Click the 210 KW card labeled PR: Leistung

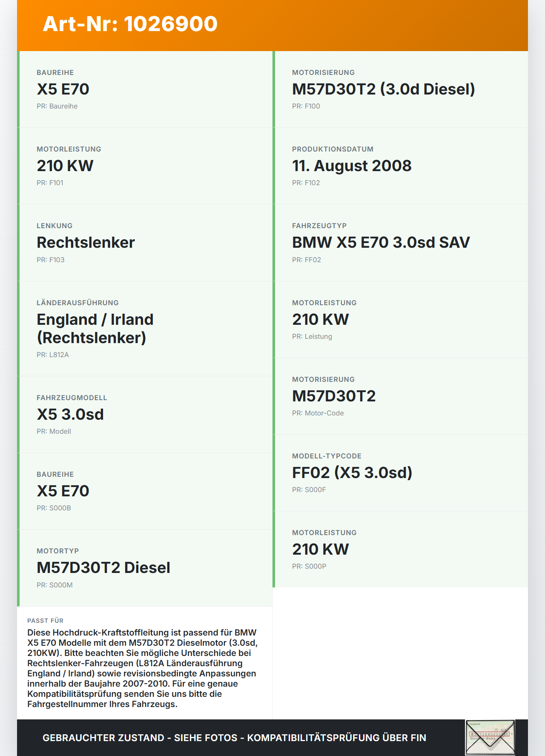(400, 320)
